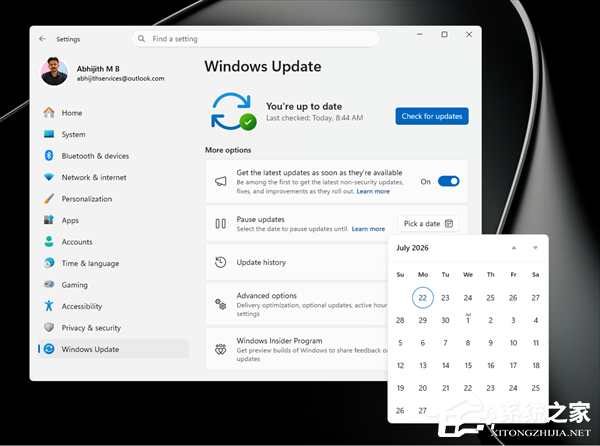Click the abhijithservices@outlook.com email
The width and height of the screenshot is (600, 446).
[121, 78]
